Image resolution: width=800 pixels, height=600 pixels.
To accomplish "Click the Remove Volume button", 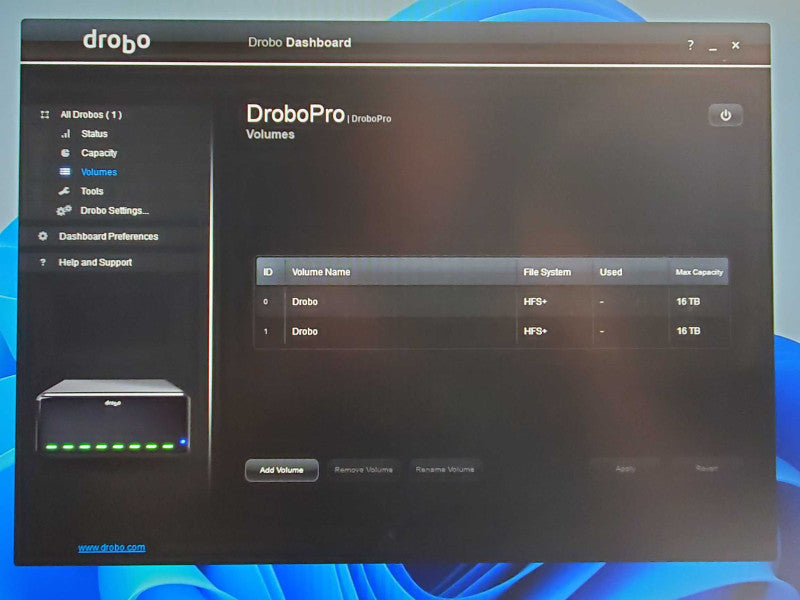I will coord(363,469).
